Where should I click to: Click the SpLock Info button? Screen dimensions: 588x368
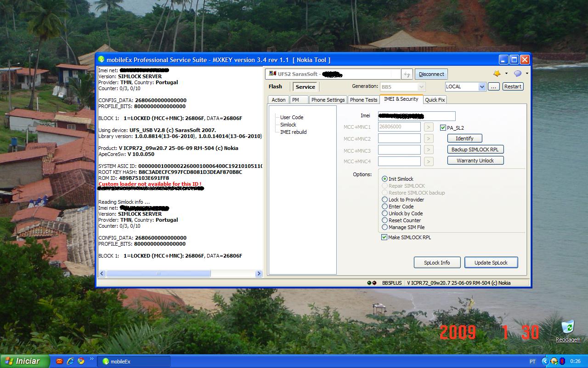tap(437, 263)
